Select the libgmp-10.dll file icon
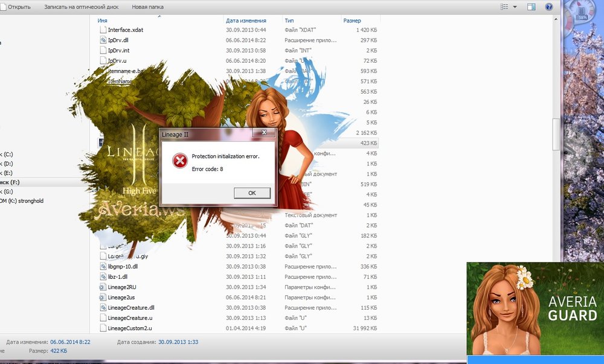This screenshot has width=604, height=364. click(103, 266)
